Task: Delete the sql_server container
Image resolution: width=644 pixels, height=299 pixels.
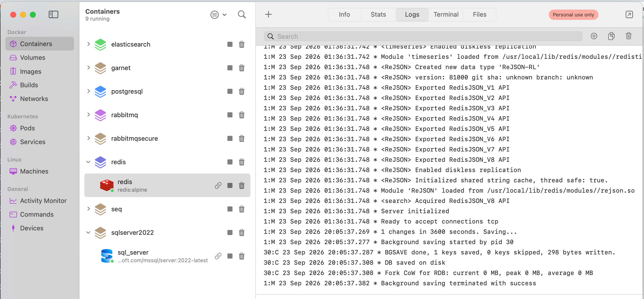Action: click(242, 256)
